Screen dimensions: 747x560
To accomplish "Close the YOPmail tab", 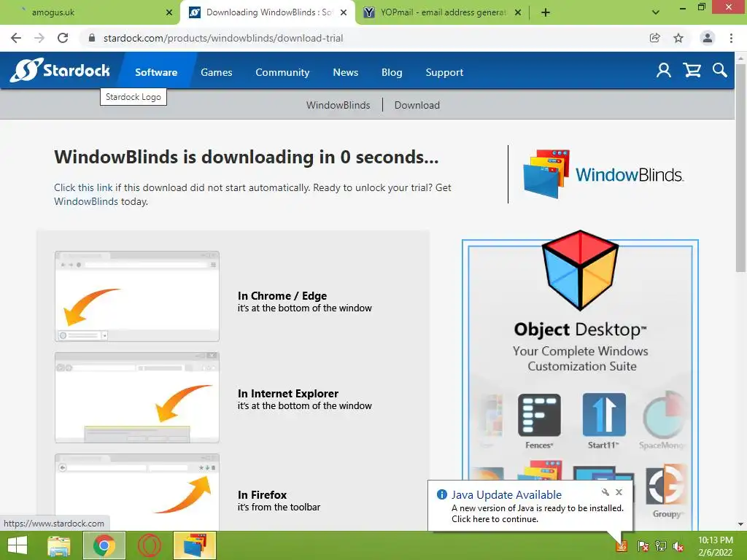I will pos(518,12).
